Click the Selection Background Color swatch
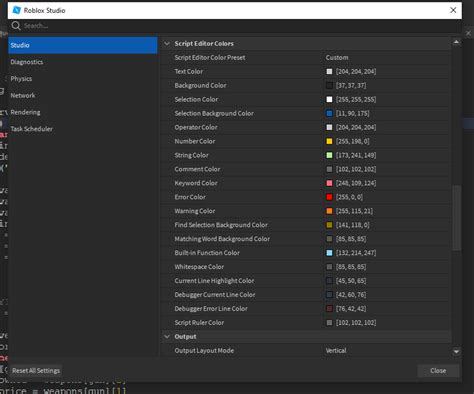This screenshot has width=474, height=394. (x=329, y=114)
